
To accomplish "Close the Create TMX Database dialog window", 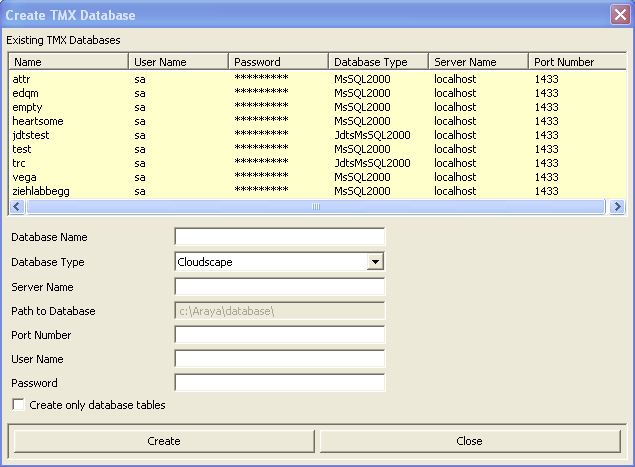I will 619,15.
